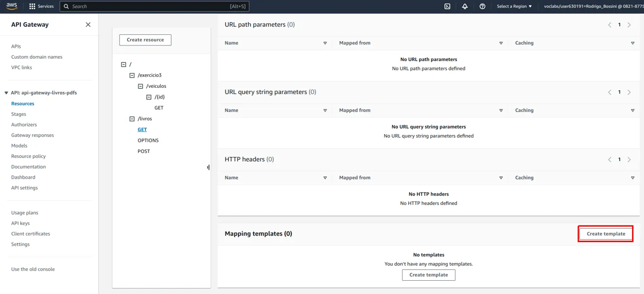The width and height of the screenshot is (644, 294).
Task: Sort URL query string parameters by Name
Action: click(325, 110)
